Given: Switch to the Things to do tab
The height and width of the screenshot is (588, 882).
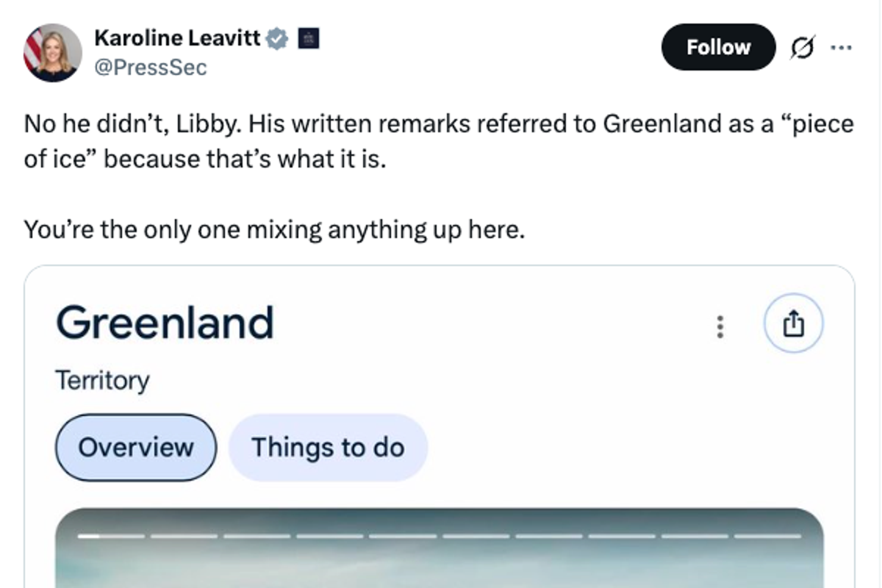Looking at the screenshot, I should click(x=328, y=447).
